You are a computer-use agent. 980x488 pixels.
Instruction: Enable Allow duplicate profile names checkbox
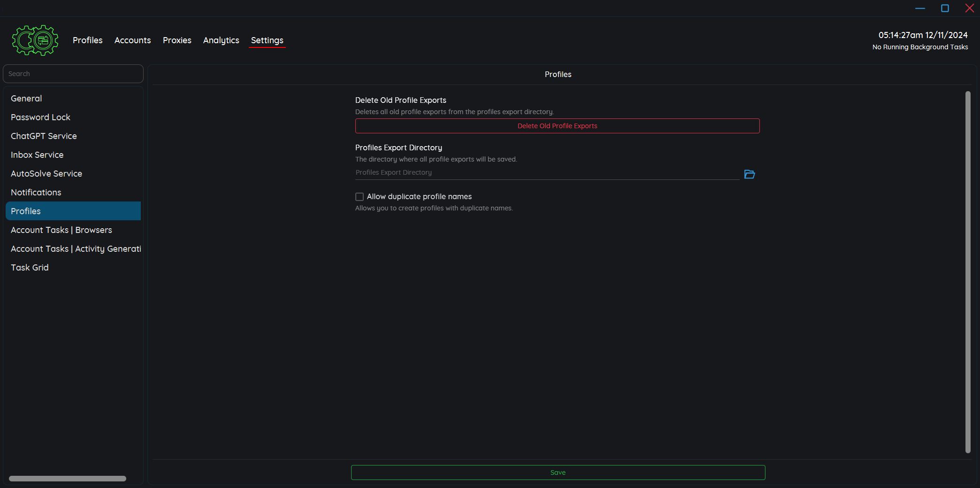point(360,197)
